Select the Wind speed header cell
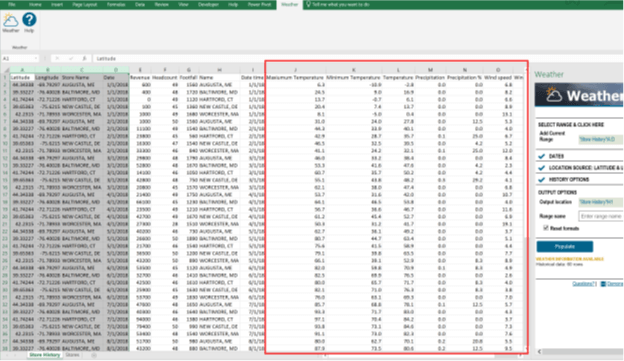Viewport: 624px width, 361px height. point(498,78)
